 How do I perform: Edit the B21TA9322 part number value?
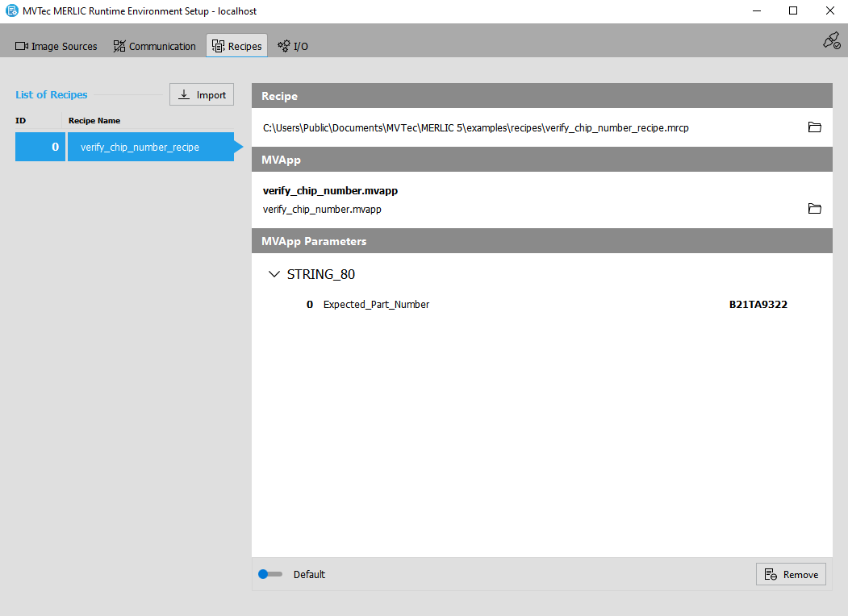[758, 305]
